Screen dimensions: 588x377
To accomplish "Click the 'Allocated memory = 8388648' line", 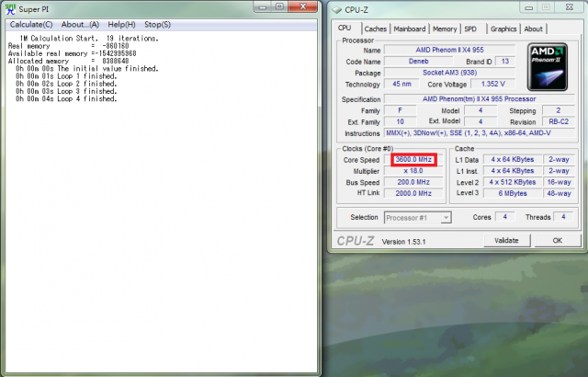I will (68, 61).
